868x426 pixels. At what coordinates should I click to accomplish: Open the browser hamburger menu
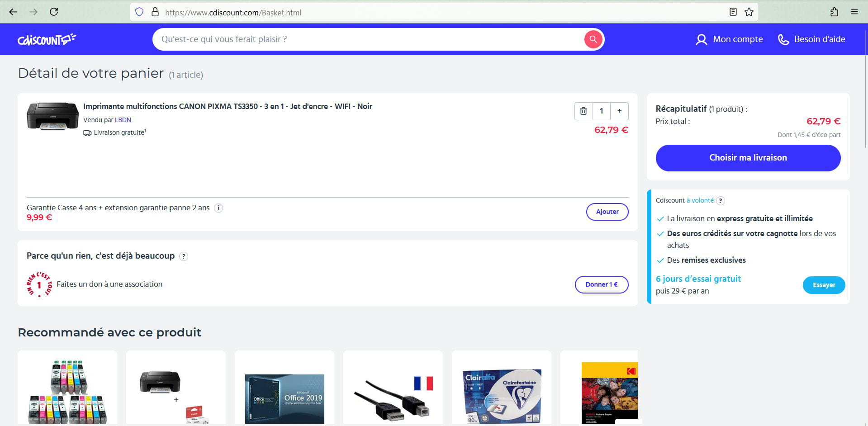click(854, 12)
